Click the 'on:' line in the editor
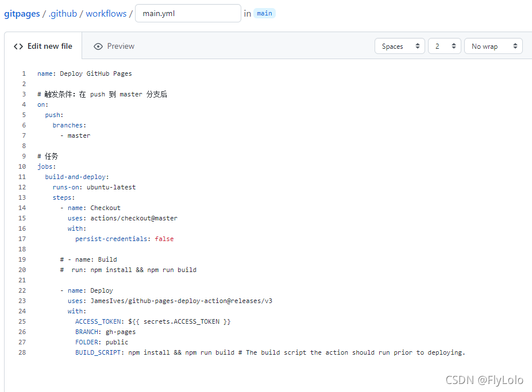 click(x=43, y=104)
